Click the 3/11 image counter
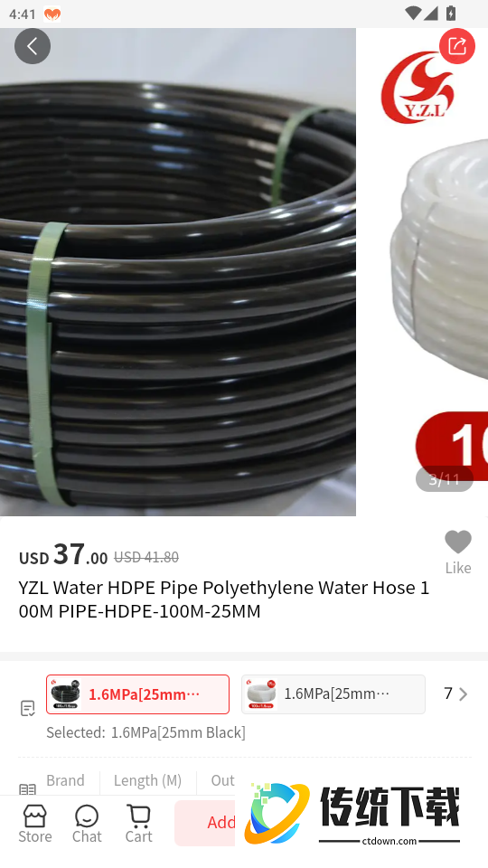 445,479
